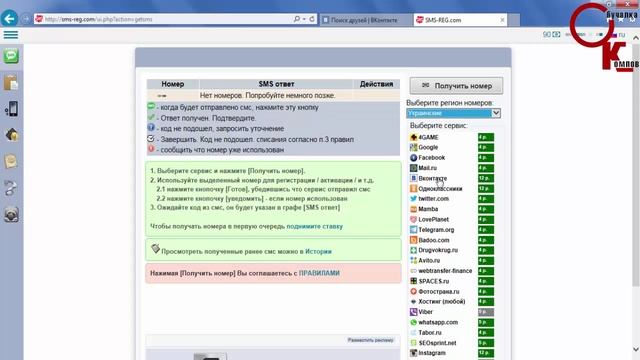
Task: Select the mobile phone sidebar icon
Action: (11, 109)
